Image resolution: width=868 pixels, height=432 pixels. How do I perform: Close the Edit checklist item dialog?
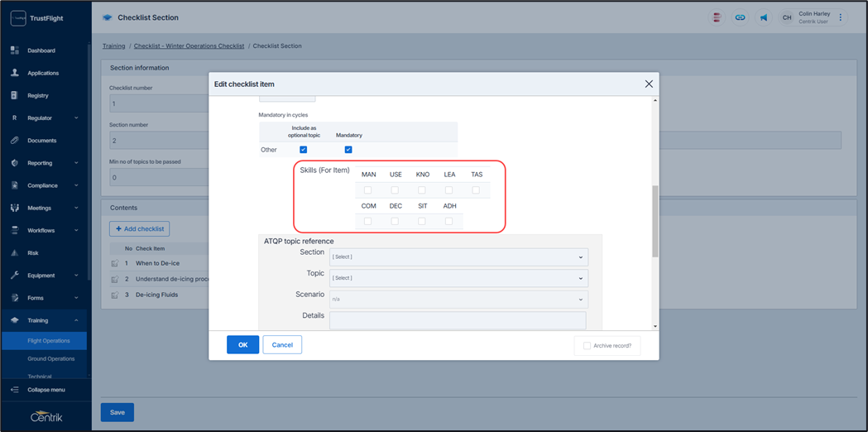pyautogui.click(x=649, y=84)
